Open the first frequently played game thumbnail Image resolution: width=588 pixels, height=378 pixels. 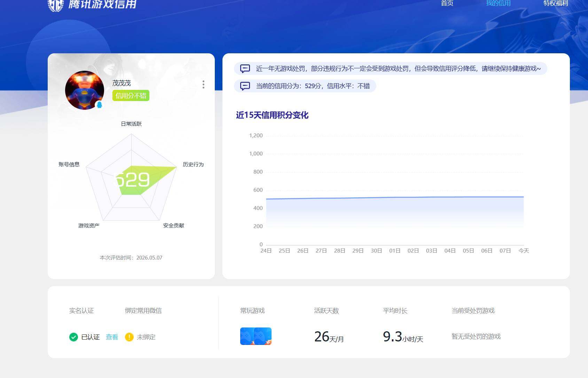coord(247,336)
